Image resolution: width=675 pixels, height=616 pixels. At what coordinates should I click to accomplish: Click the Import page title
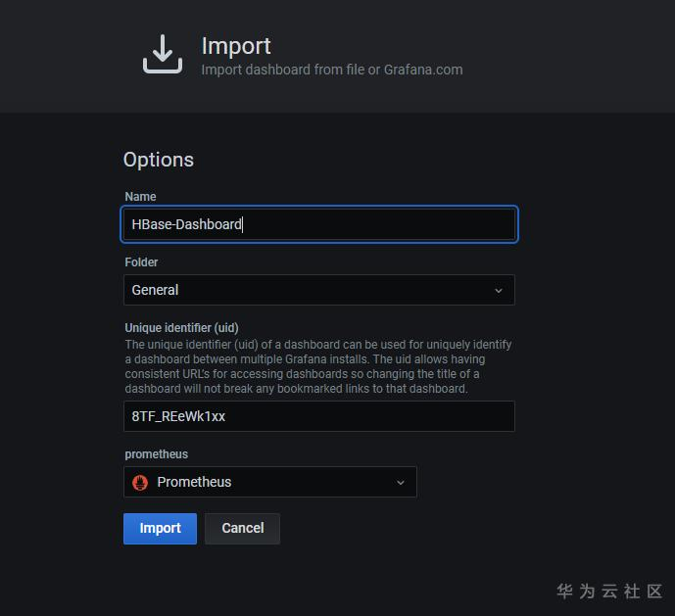click(x=236, y=46)
